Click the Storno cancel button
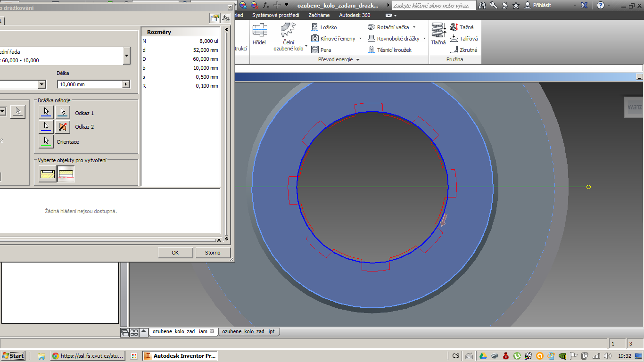Screen dimensions: 644x362 pyautogui.click(x=213, y=253)
